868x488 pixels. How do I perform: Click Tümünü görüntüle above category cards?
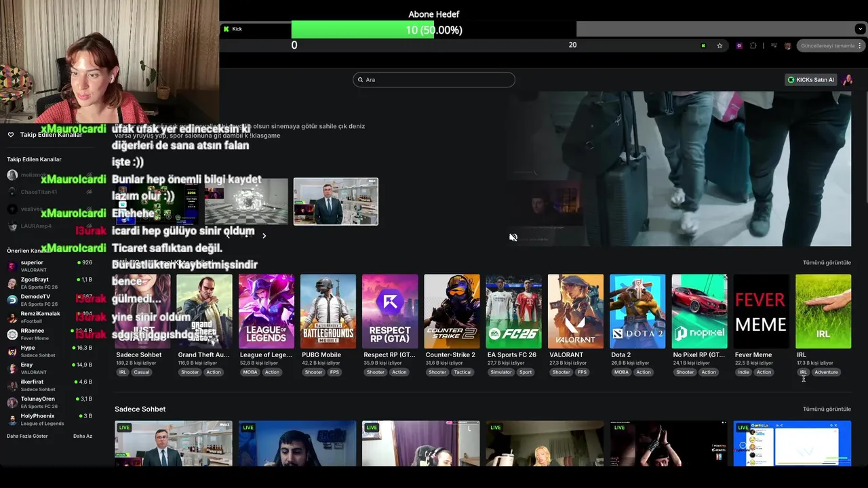click(x=827, y=262)
